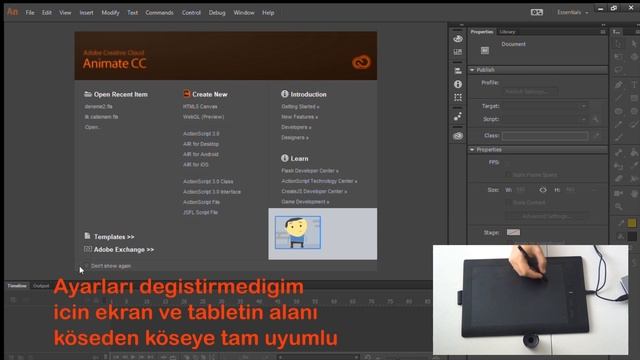Viewport: 640px width, 360px height.
Task: Open the Color panel icon in dock
Action: pos(458,39)
